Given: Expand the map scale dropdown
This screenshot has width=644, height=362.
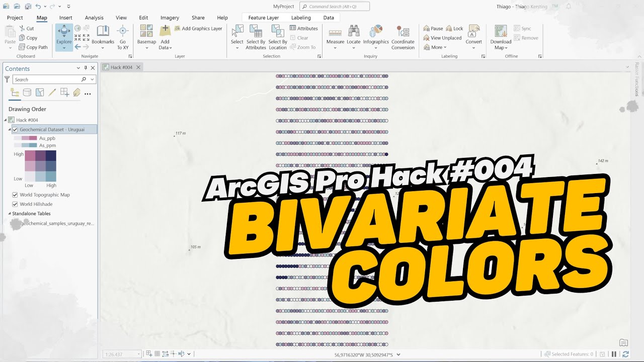Looking at the screenshot, I should (139, 354).
